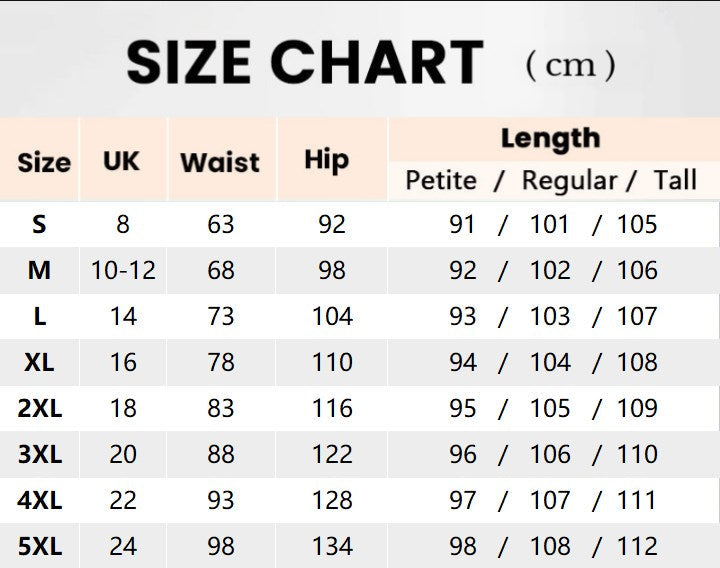The height and width of the screenshot is (568, 720).
Task: Click the hip value 134
Action: (x=332, y=546)
